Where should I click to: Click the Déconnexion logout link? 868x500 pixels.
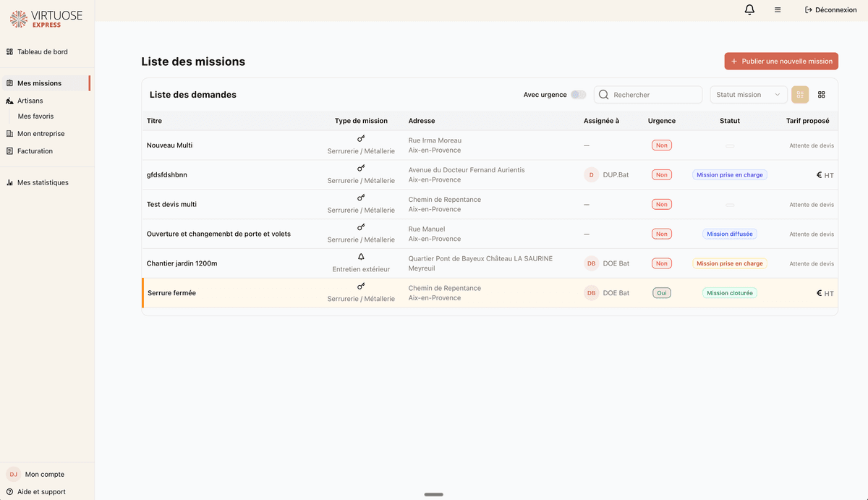click(x=830, y=10)
